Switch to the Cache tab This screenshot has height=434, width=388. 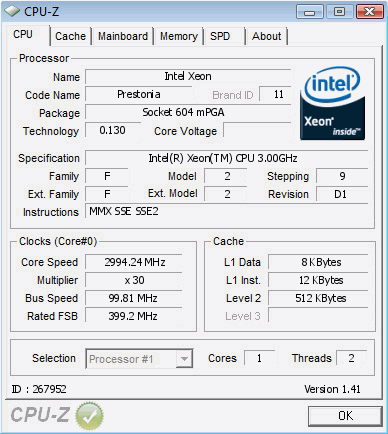point(70,36)
